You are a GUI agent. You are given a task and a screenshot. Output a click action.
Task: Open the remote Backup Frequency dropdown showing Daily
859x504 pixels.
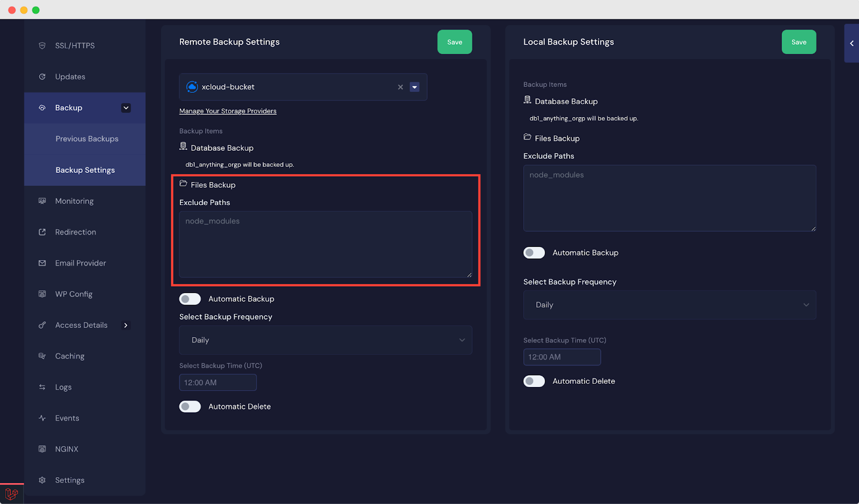[325, 340]
